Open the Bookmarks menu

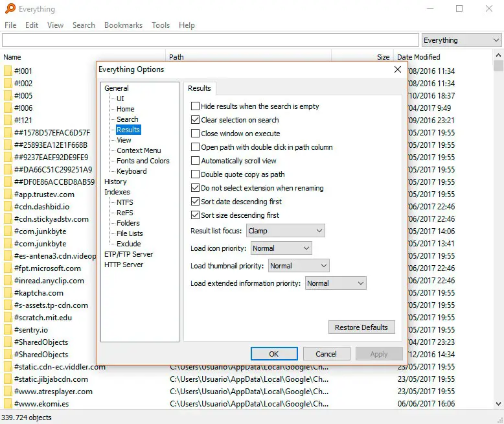pyautogui.click(x=123, y=25)
